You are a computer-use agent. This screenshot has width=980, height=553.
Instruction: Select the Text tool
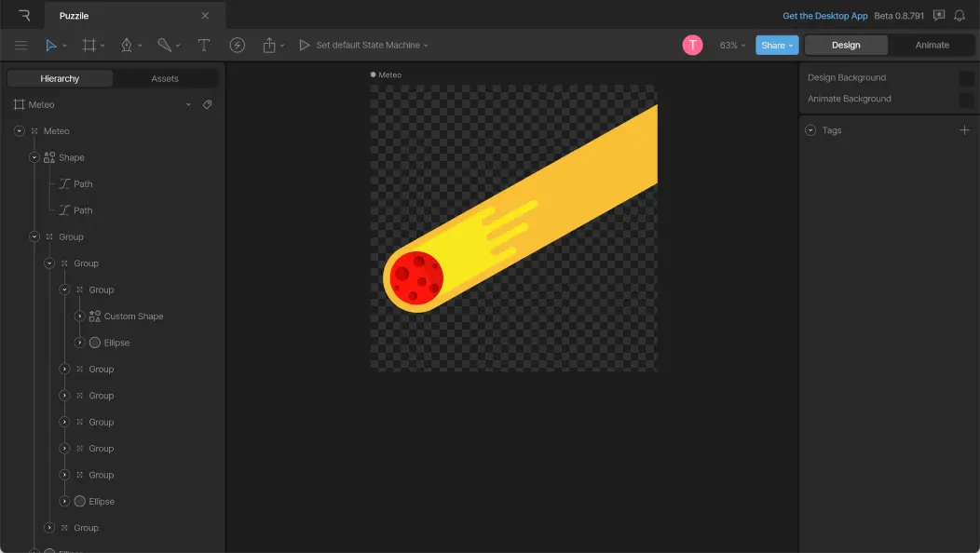click(x=203, y=45)
